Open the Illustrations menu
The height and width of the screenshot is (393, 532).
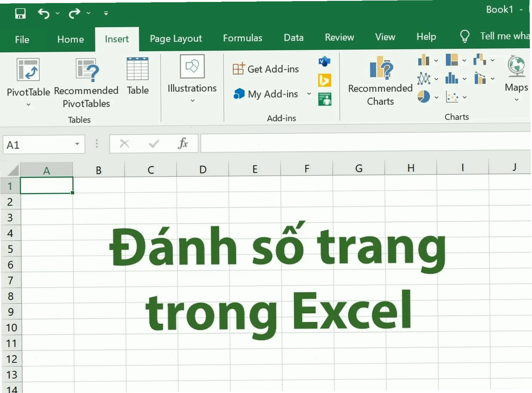coord(192,79)
